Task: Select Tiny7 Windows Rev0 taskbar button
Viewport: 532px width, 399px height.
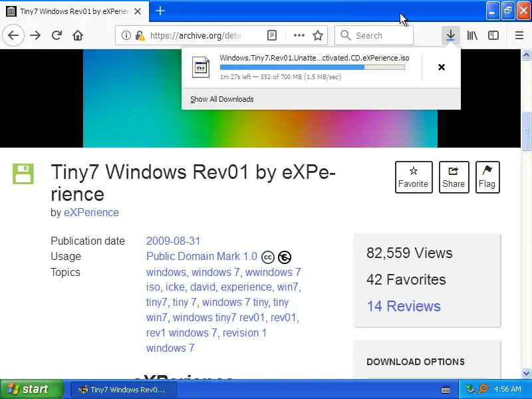Action: (x=123, y=390)
